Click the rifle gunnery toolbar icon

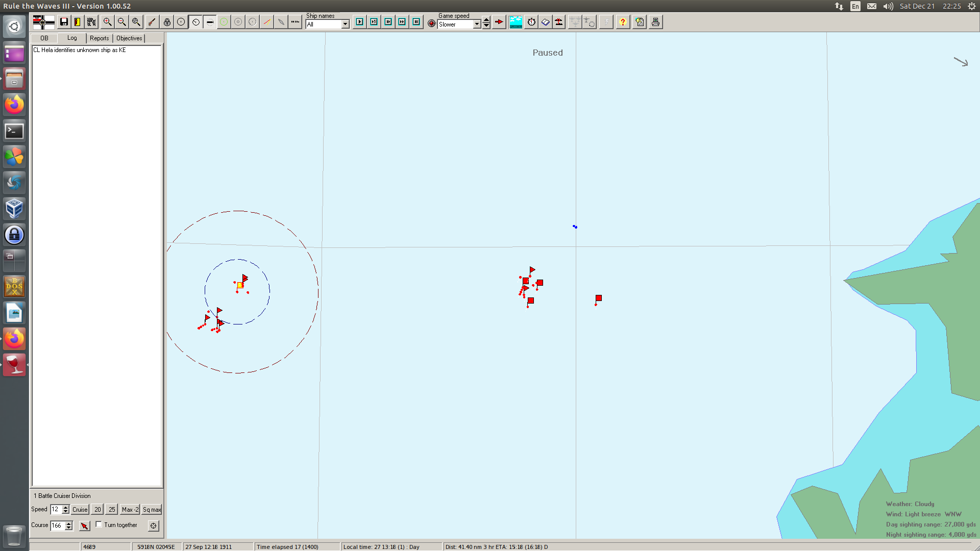[x=152, y=22]
